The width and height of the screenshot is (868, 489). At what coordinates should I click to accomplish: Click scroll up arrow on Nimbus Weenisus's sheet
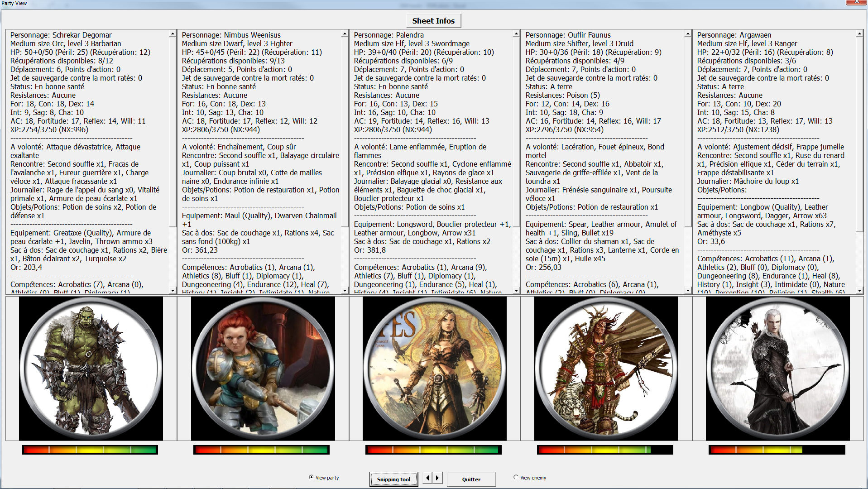tap(345, 34)
